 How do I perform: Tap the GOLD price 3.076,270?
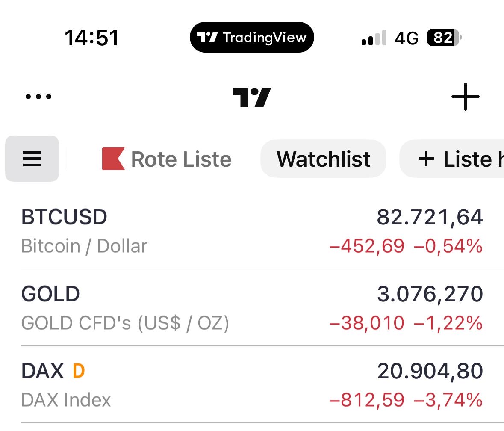(430, 294)
